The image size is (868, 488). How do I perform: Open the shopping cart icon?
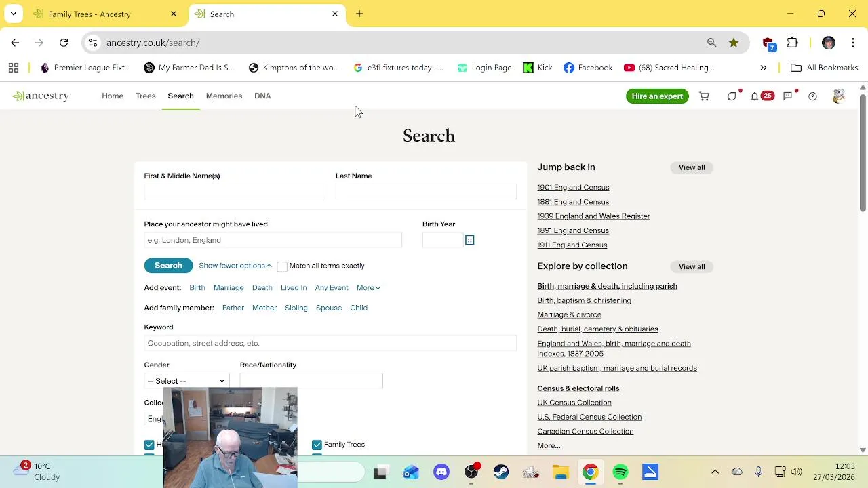(705, 96)
